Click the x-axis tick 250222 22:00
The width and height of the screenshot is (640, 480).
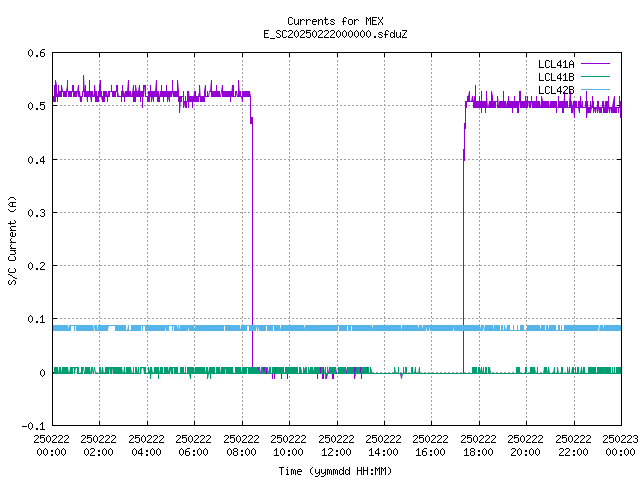[573, 445]
